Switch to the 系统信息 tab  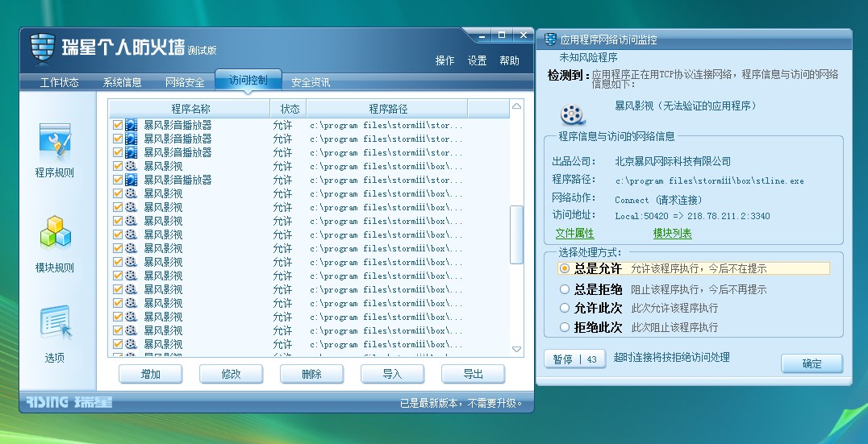(122, 82)
